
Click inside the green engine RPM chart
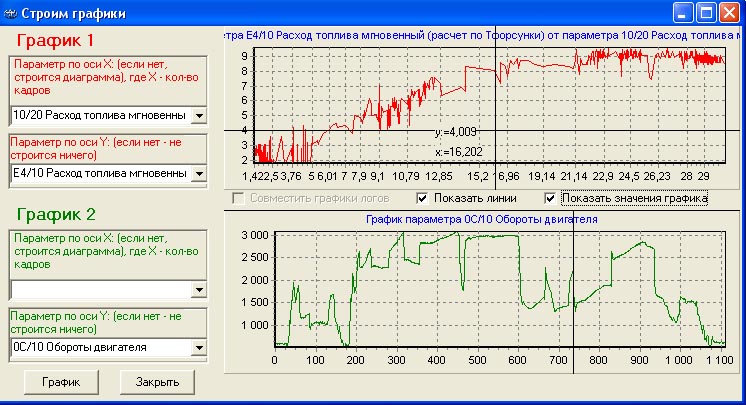488,288
